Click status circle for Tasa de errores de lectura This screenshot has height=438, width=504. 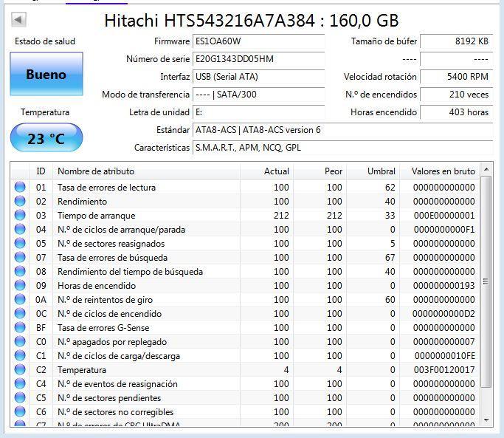click(x=20, y=187)
